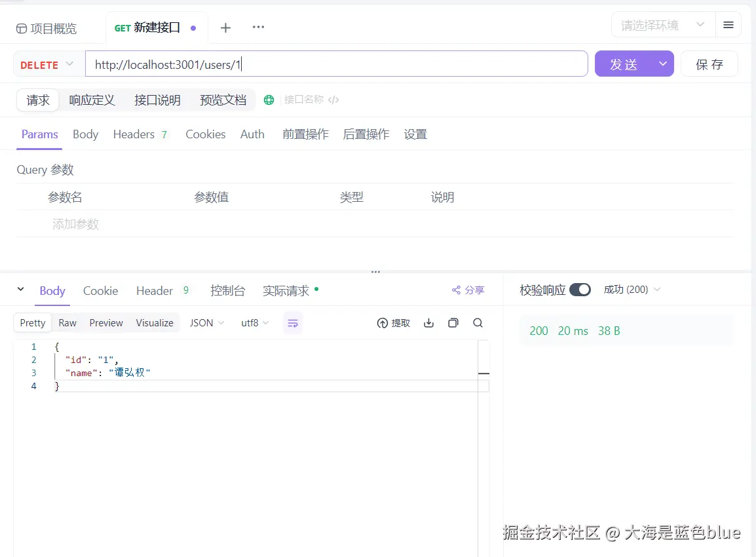Select Pretty response view
The height and width of the screenshot is (557, 756).
point(32,322)
